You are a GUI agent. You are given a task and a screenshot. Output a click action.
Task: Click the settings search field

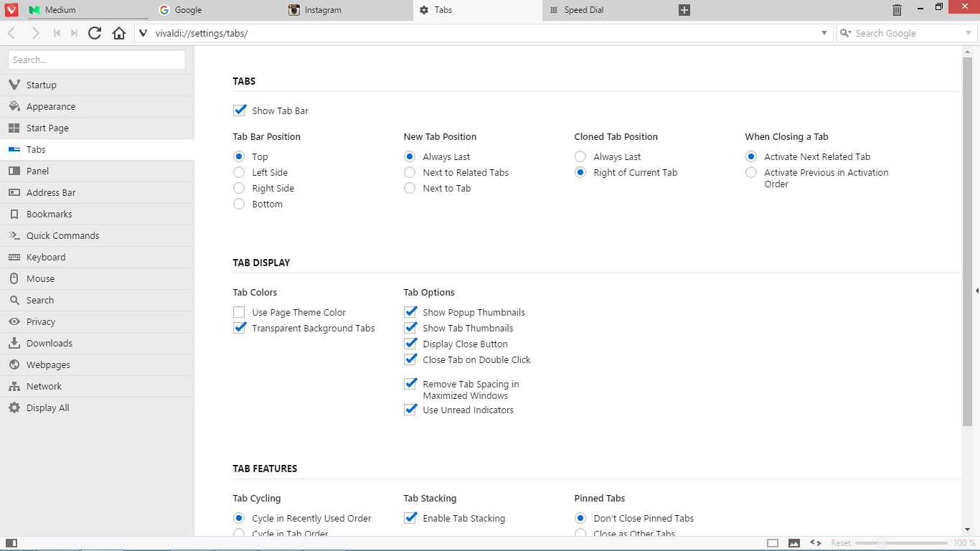(x=97, y=60)
